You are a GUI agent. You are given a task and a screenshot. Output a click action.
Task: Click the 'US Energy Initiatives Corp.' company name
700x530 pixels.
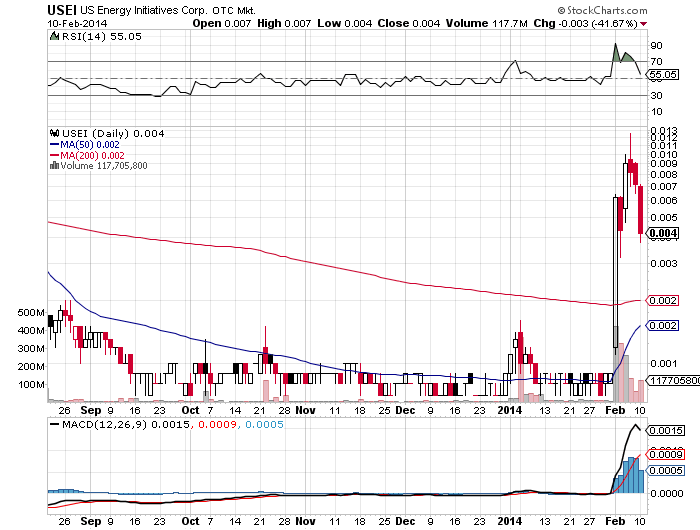tap(144, 10)
